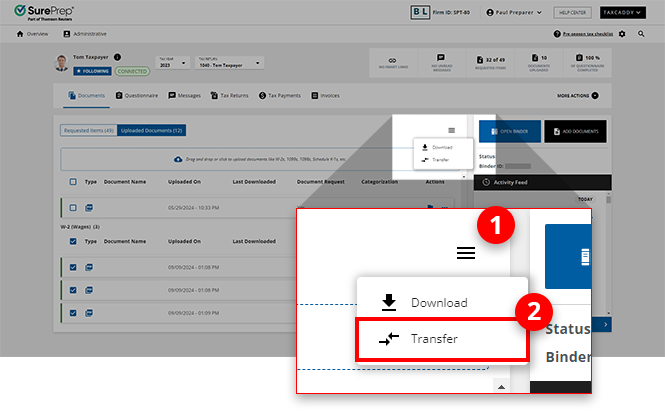The width and height of the screenshot is (665, 412).
Task: Click the hamburger menu icon in the zoomed callout
Action: coord(465,254)
